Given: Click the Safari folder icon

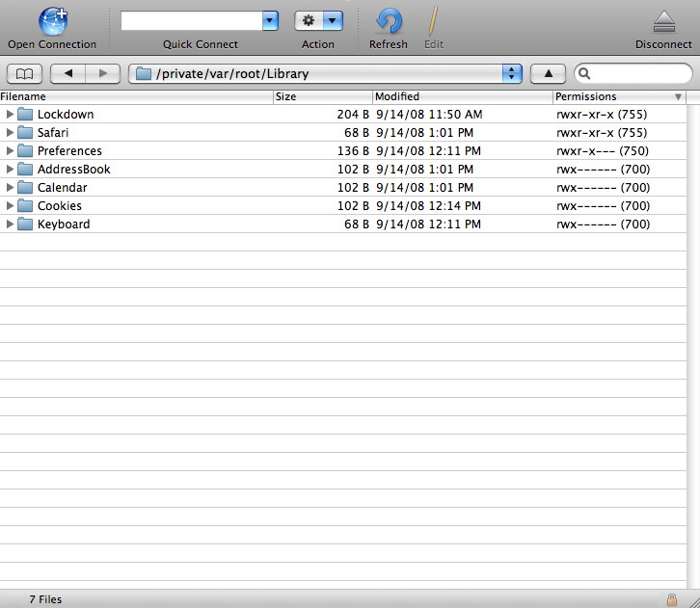Looking at the screenshot, I should coord(25,132).
